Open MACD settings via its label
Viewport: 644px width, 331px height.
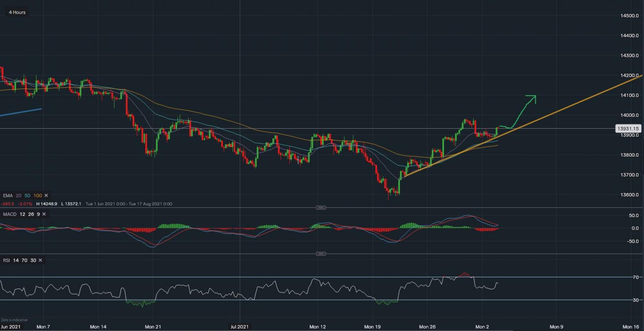point(10,214)
